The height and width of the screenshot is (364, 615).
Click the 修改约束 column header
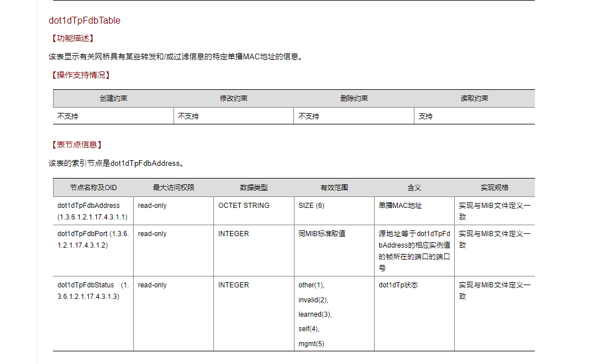coord(234,98)
